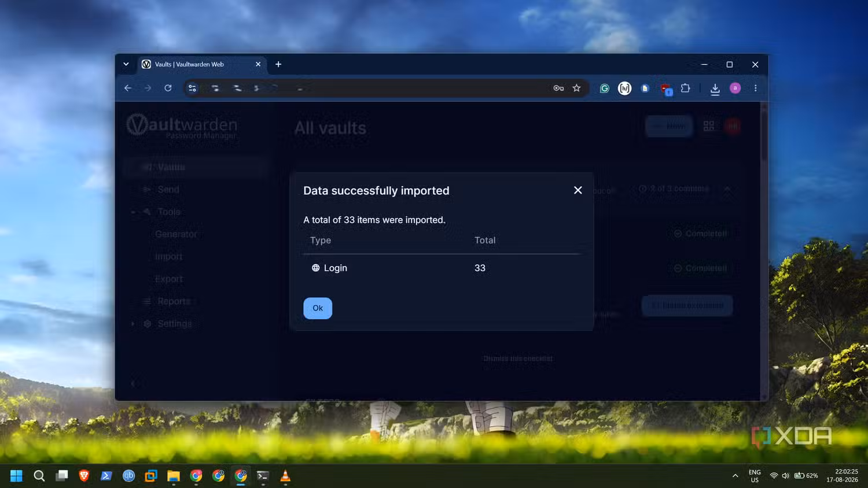Click the text 'A total of 33 items were imported.'
This screenshot has height=488, width=868.
point(374,220)
